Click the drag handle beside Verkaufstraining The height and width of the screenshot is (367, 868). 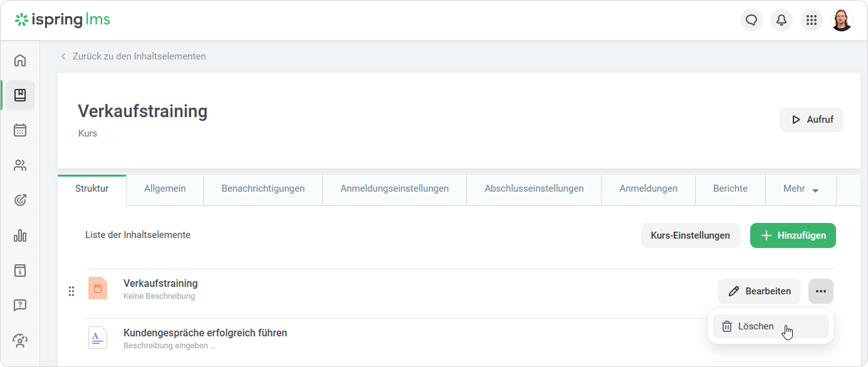[71, 291]
